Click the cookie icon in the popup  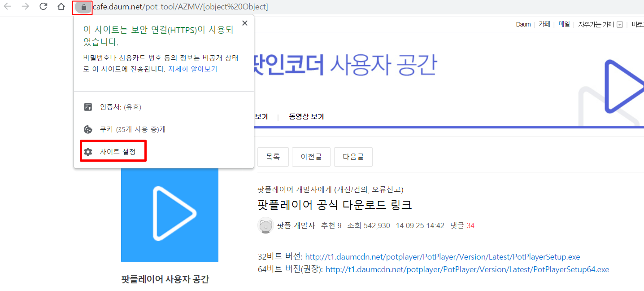point(88,129)
